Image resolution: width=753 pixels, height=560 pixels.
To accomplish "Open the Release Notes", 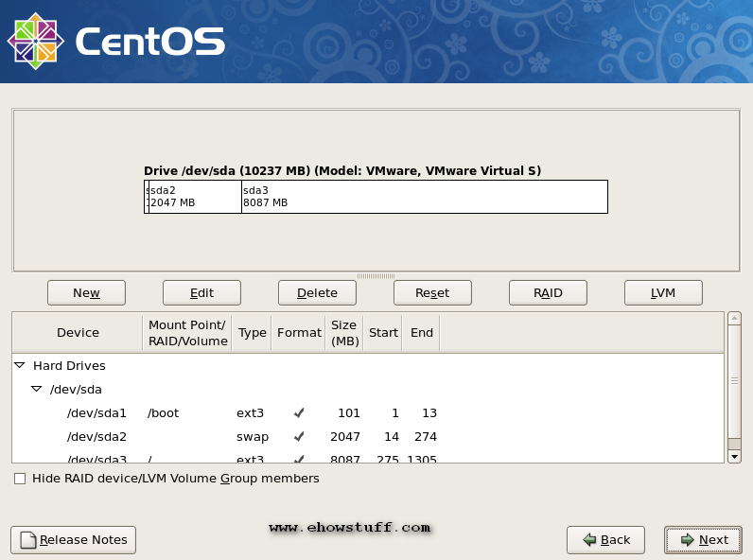I will 74,540.
